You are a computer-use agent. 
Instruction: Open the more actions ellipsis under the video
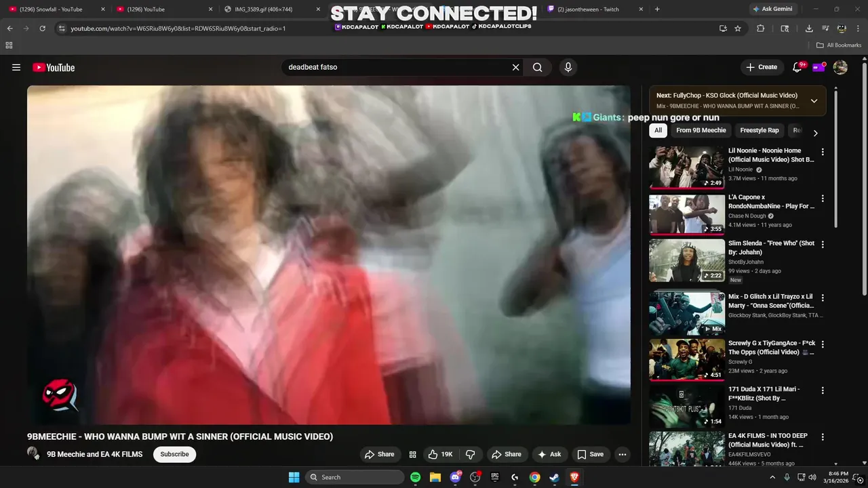622,454
